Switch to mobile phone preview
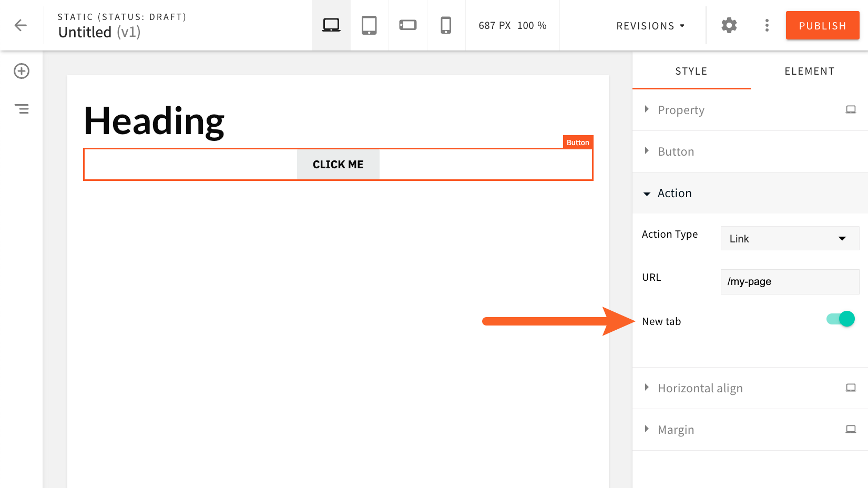The height and width of the screenshot is (488, 868). tap(446, 25)
